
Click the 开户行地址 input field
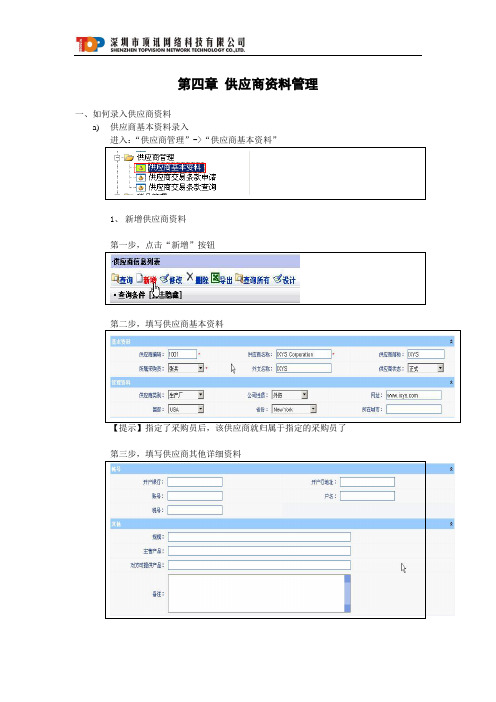point(368,482)
